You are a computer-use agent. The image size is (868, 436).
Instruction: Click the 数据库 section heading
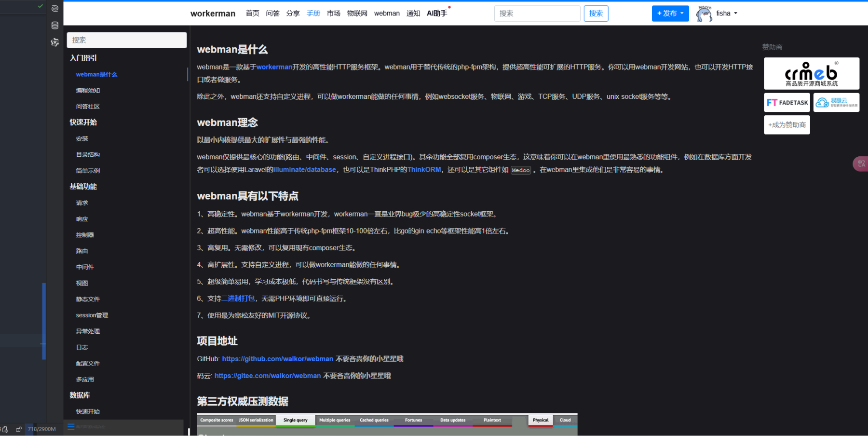click(80, 395)
